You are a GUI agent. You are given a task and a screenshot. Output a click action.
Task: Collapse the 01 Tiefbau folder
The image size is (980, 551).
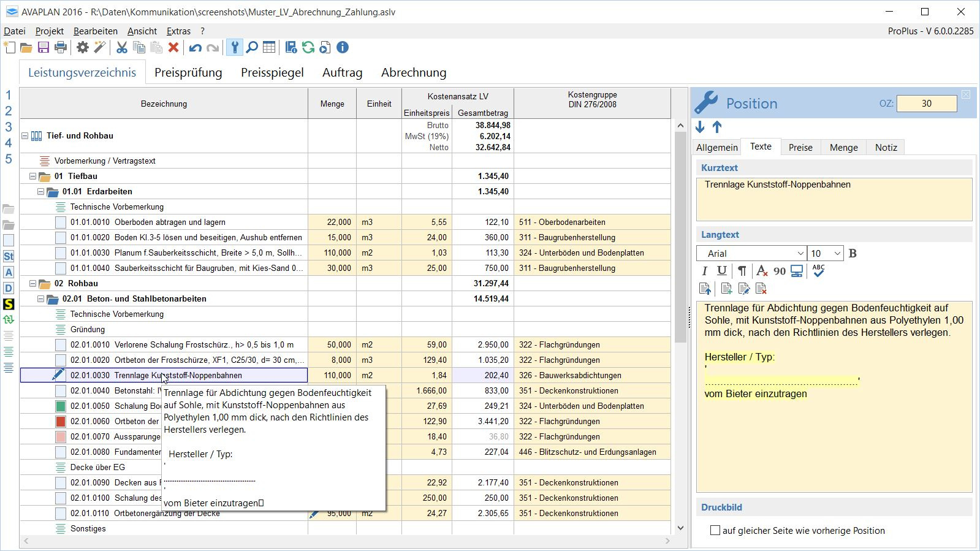pyautogui.click(x=33, y=177)
